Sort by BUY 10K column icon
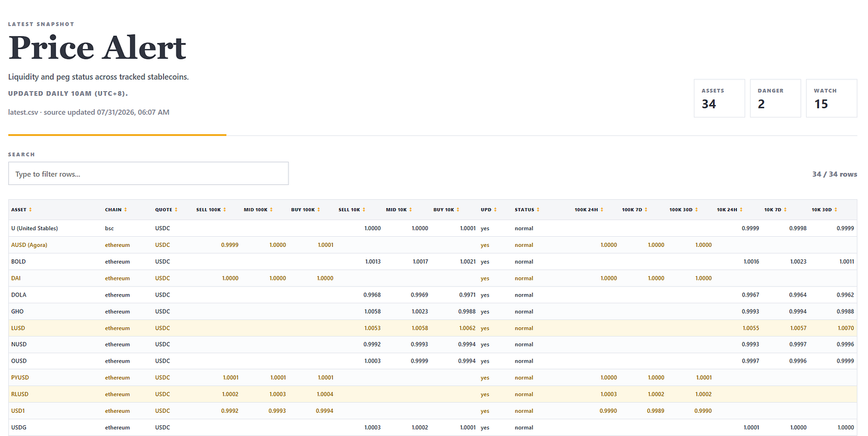868x436 pixels. tap(458, 210)
